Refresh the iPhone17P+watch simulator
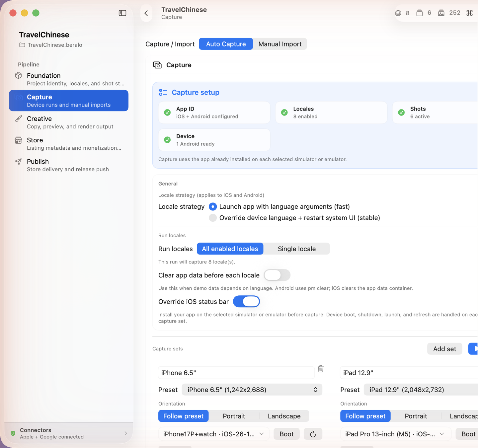The height and width of the screenshot is (448, 478). point(313,434)
